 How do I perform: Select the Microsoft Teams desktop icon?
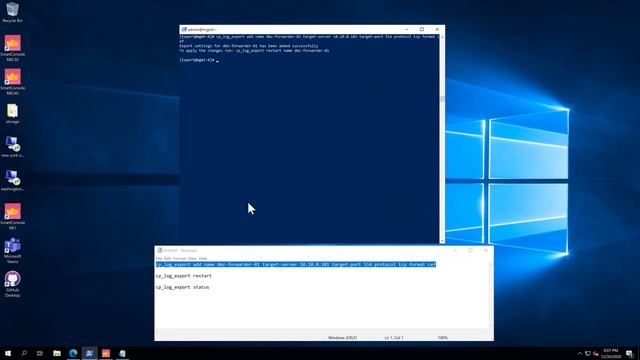point(12,251)
